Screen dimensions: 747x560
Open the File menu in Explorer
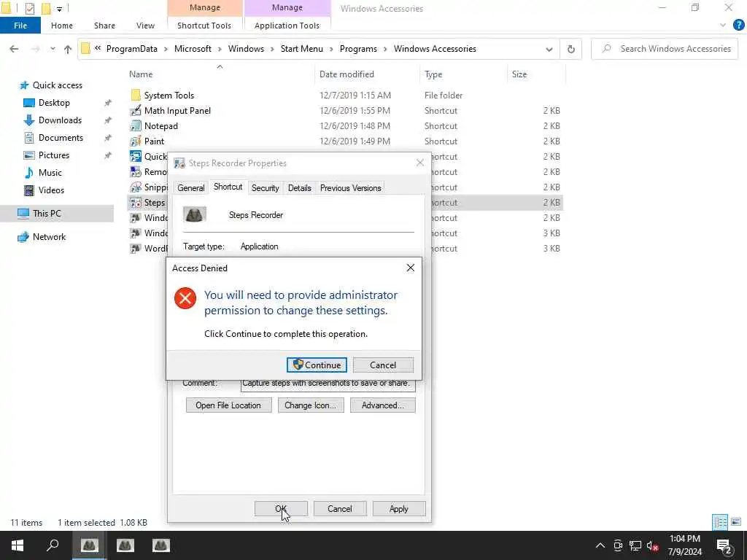coord(20,26)
